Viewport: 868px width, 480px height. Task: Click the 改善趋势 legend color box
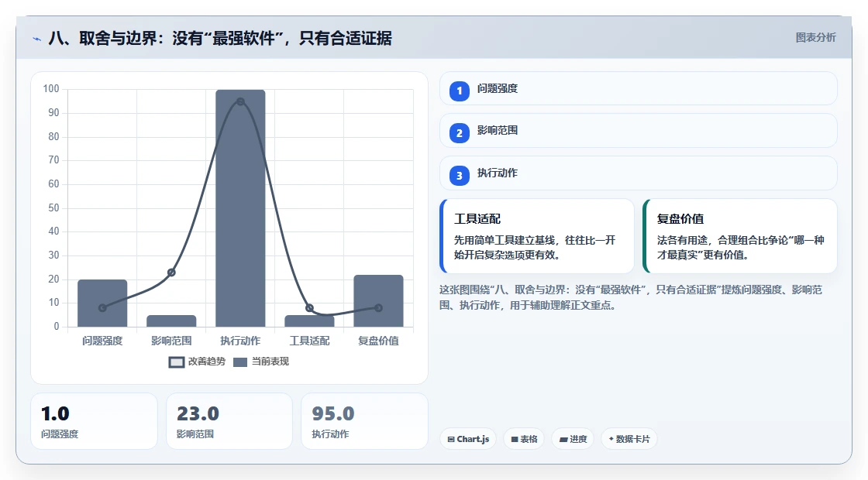[x=177, y=362]
